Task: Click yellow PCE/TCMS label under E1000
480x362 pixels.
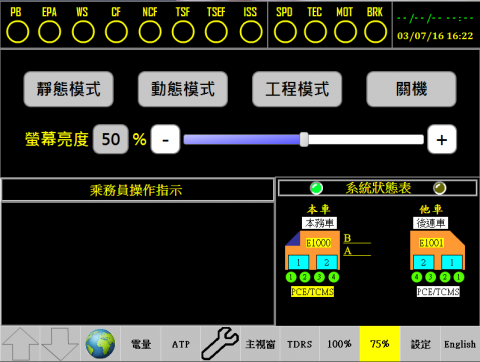Action: [x=312, y=292]
